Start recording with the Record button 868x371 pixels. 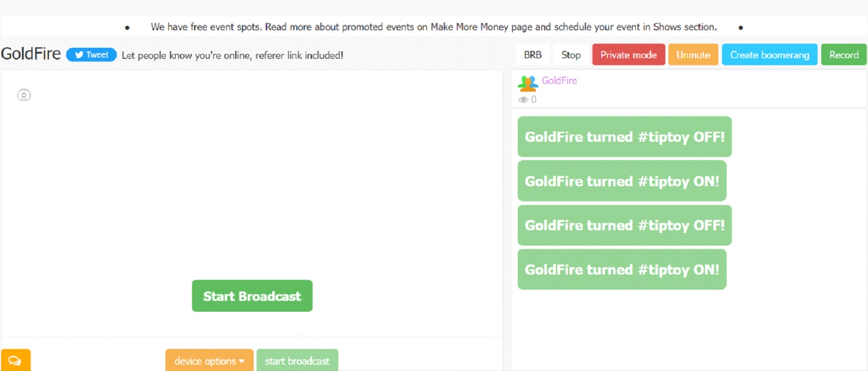click(x=843, y=55)
